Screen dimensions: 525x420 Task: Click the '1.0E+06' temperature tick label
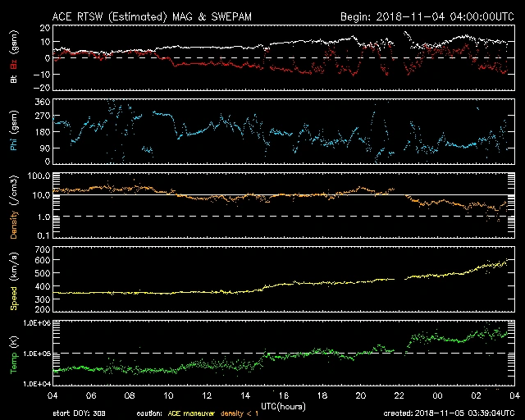[x=36, y=323]
